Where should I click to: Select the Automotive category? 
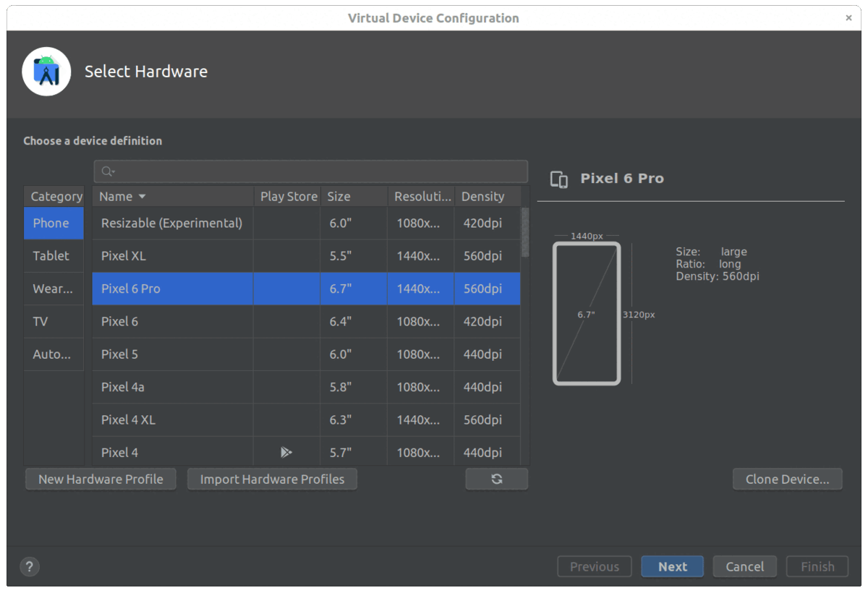point(54,354)
